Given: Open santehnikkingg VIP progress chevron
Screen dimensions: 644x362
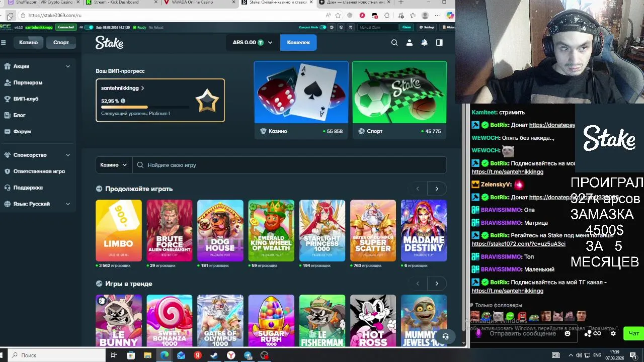Looking at the screenshot, I should tap(143, 88).
